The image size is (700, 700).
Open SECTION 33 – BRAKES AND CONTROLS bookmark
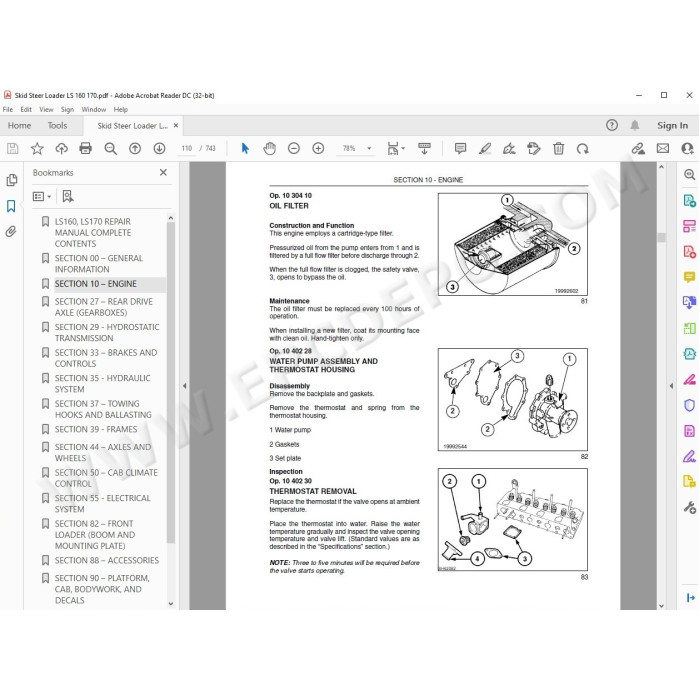click(106, 358)
